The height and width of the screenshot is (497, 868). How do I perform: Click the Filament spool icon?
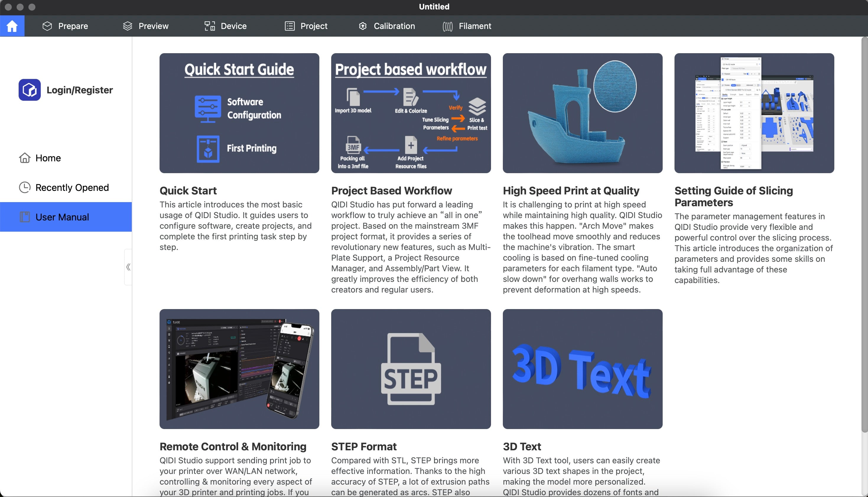coord(447,26)
